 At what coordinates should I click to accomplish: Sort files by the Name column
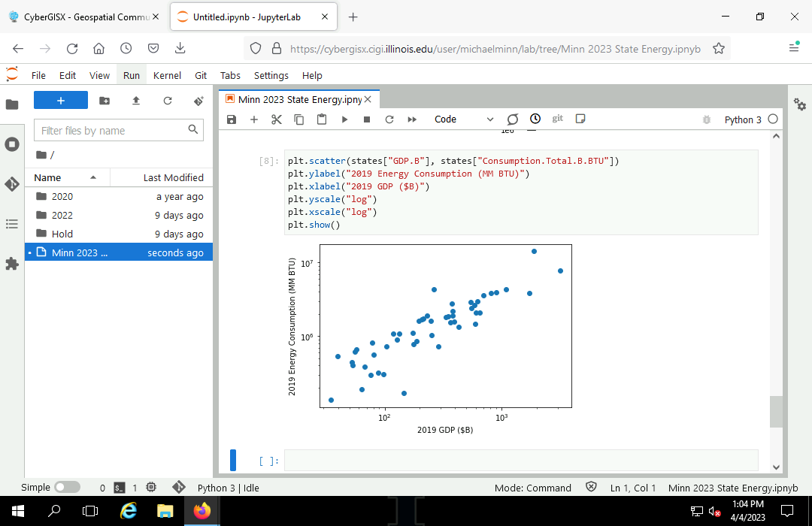48,177
